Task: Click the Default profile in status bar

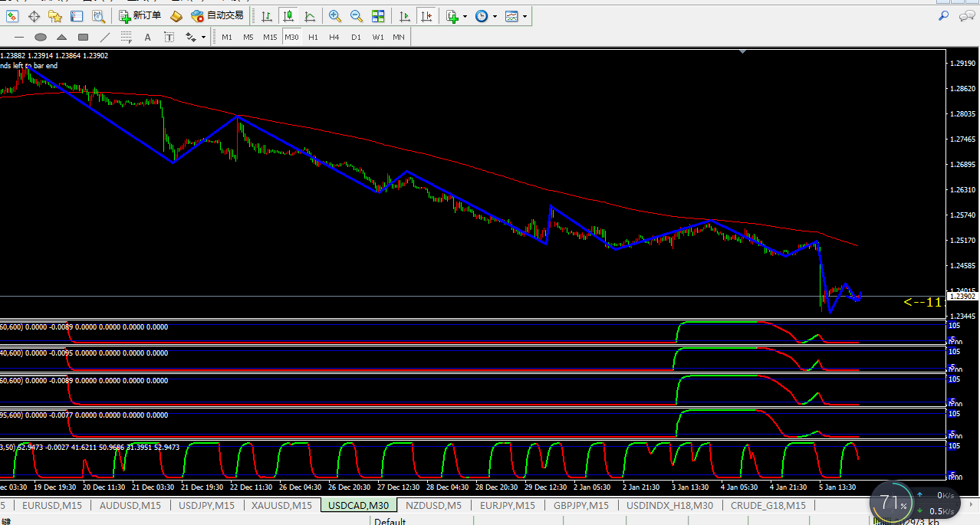Action: click(390, 520)
